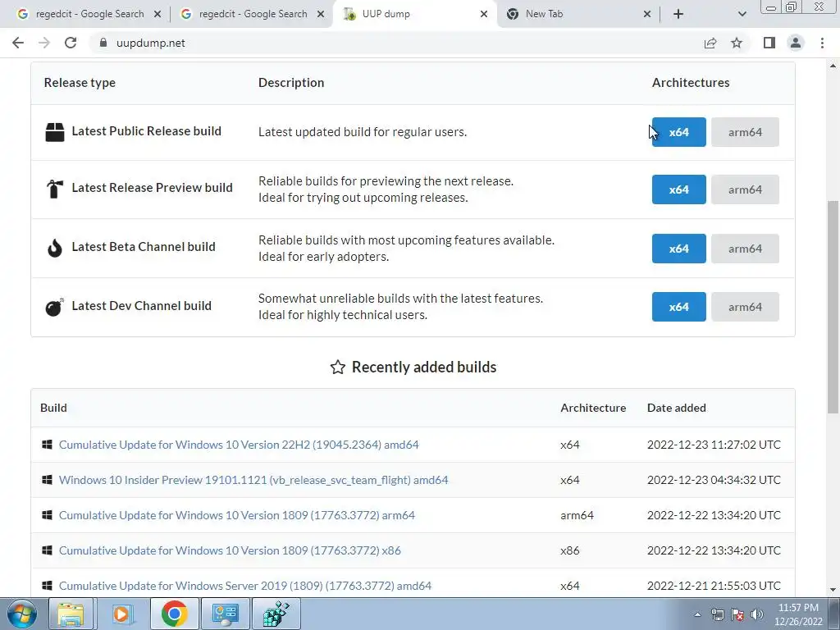Viewport: 840px width, 630px height.
Task: Open the volume speaker tray icon
Action: click(757, 614)
